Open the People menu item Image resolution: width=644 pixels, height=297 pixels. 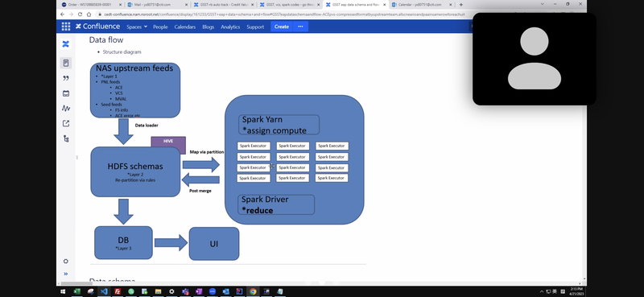click(x=160, y=27)
